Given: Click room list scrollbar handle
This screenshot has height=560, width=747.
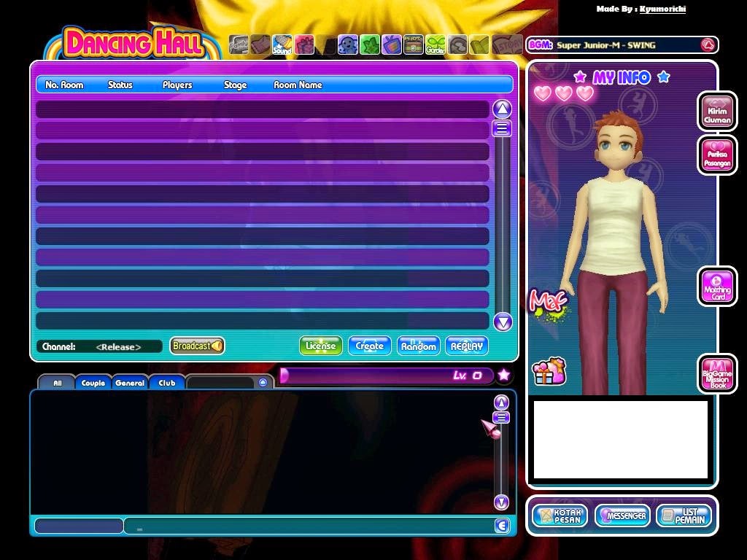Looking at the screenshot, I should [502, 128].
